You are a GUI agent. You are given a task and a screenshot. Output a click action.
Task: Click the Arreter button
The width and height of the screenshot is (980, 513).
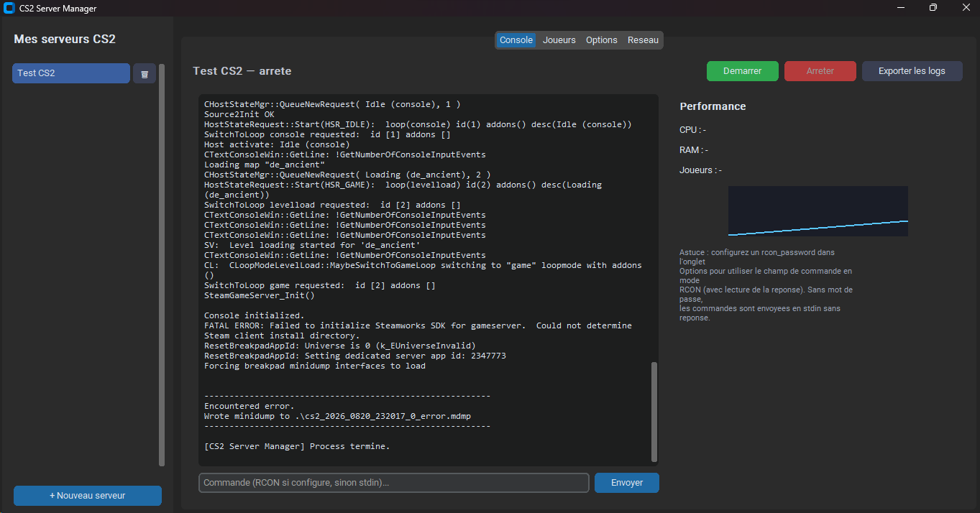click(820, 71)
